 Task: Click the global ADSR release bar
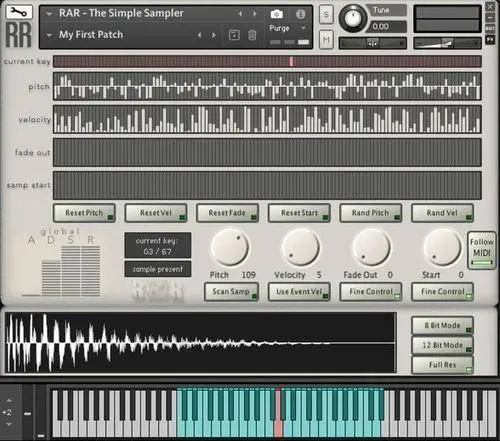pos(90,272)
